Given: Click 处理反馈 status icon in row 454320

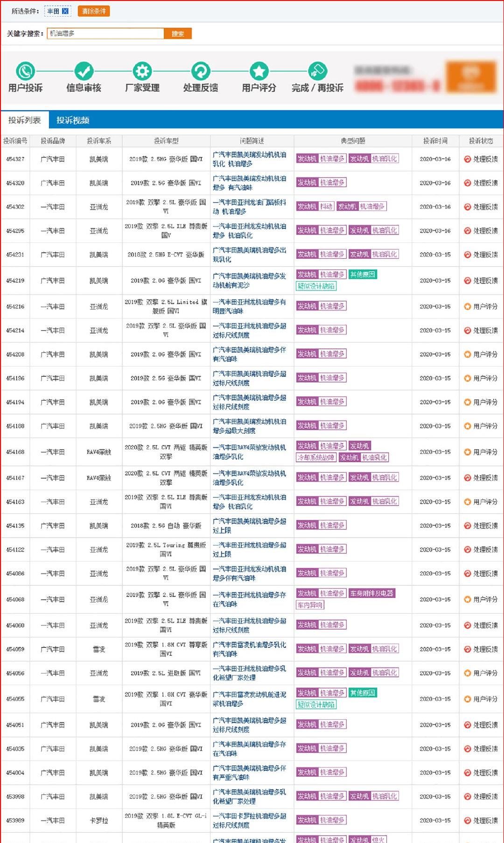Looking at the screenshot, I should [x=467, y=183].
